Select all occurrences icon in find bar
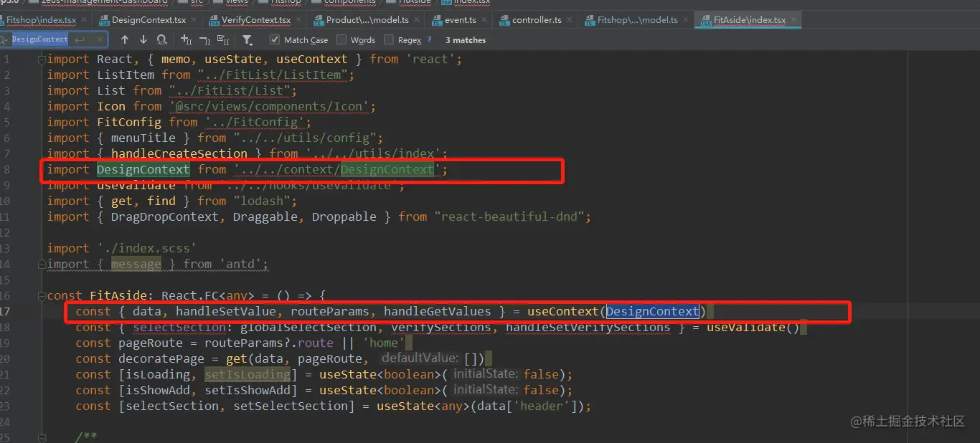The height and width of the screenshot is (443, 980). (x=222, y=40)
